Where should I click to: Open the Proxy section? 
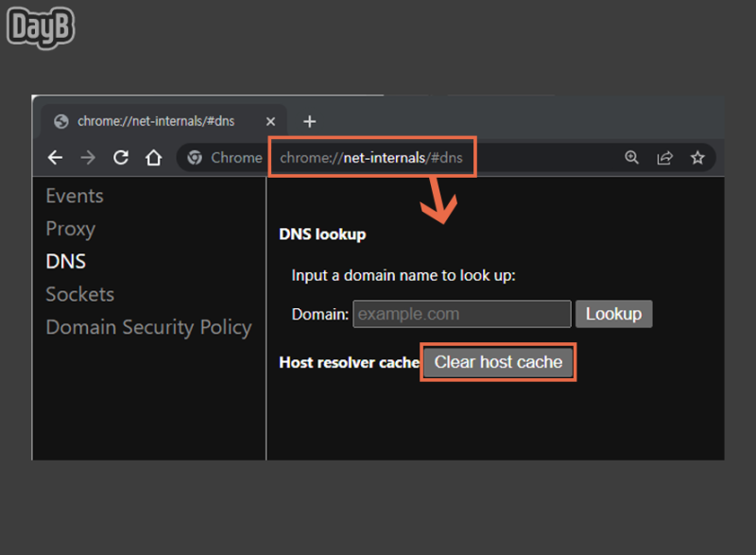click(x=70, y=229)
